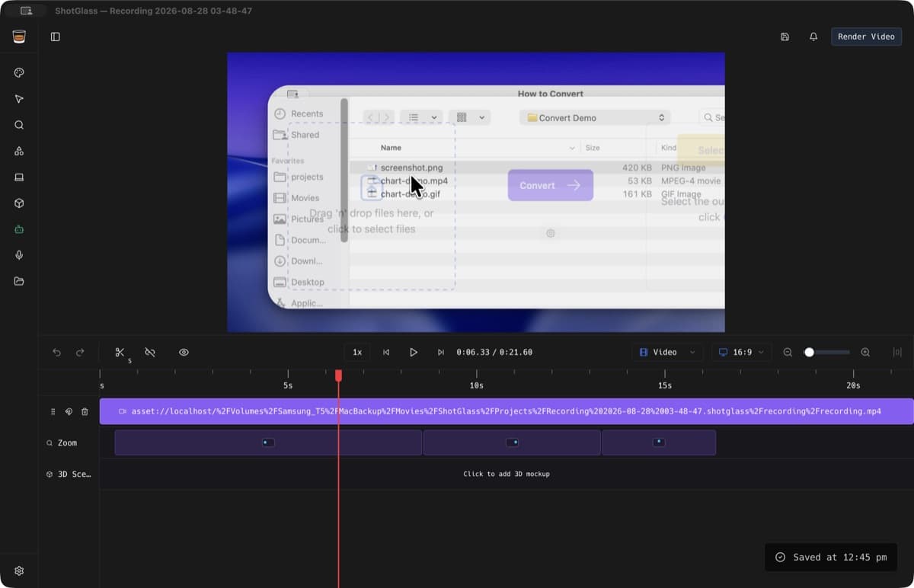Click the 15s mark on timeline ruler
This screenshot has width=914, height=588.
coord(664,385)
